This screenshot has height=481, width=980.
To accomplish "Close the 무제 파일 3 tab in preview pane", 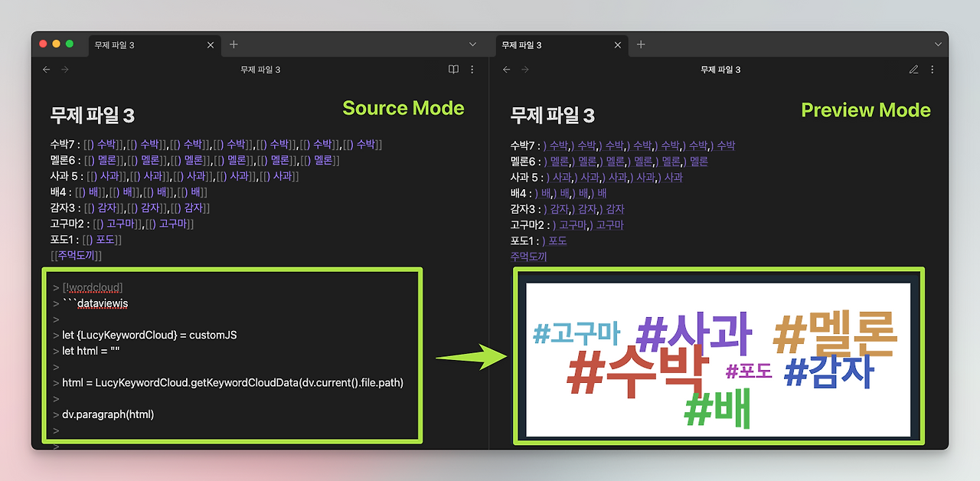I will pyautogui.click(x=619, y=45).
